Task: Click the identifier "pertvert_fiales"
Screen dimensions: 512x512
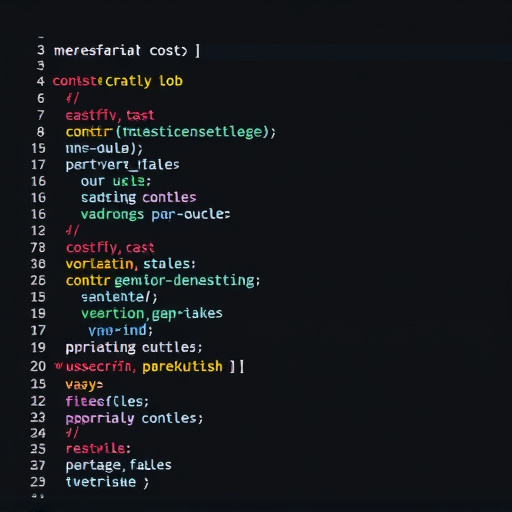Action: click(x=122, y=165)
